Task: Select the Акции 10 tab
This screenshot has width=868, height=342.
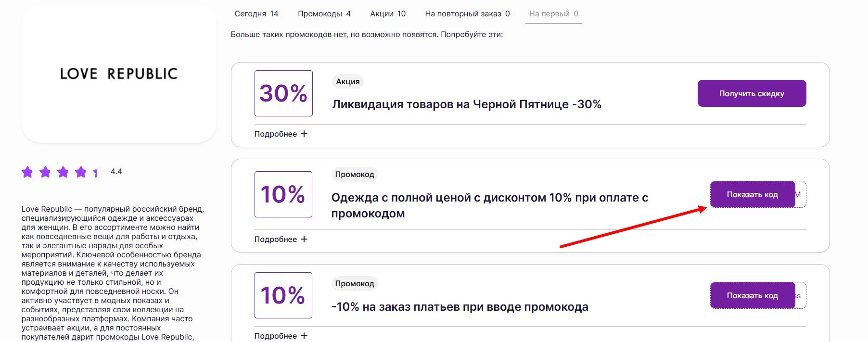Action: tap(388, 14)
